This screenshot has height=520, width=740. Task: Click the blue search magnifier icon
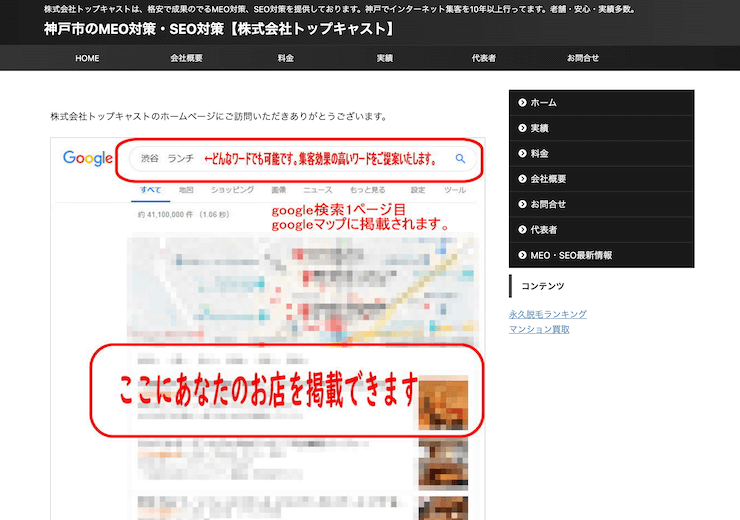pos(460,159)
